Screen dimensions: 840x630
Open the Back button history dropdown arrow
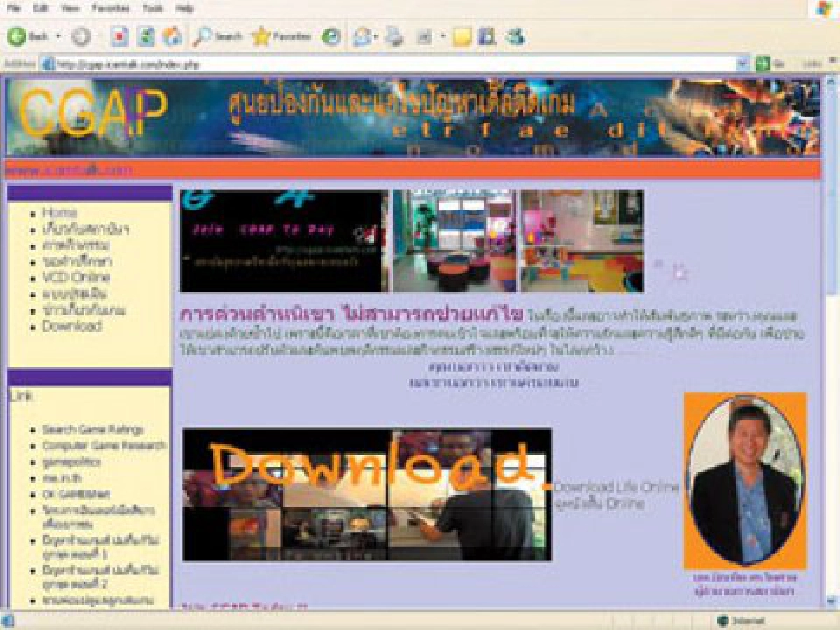tap(58, 37)
